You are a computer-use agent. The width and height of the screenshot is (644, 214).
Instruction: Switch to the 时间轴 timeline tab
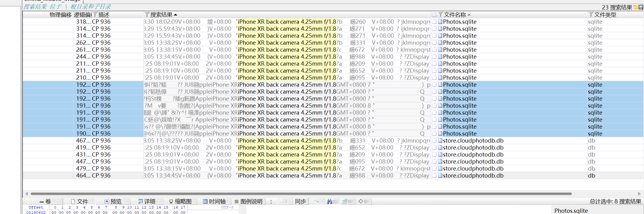coord(214,202)
